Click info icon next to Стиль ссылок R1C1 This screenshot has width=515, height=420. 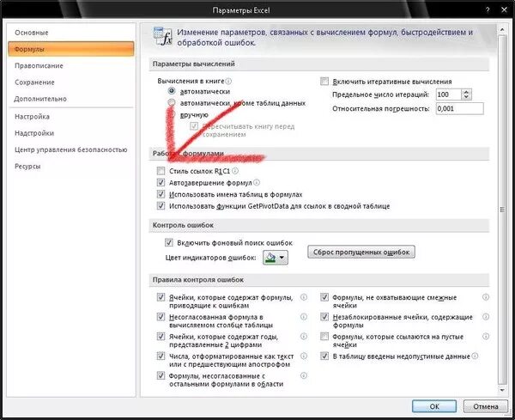[235, 171]
